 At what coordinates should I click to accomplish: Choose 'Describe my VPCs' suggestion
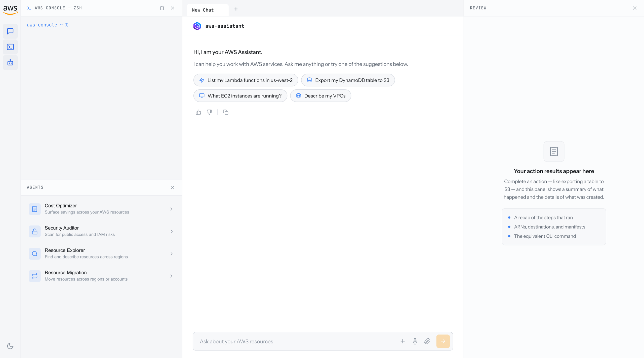pos(320,96)
